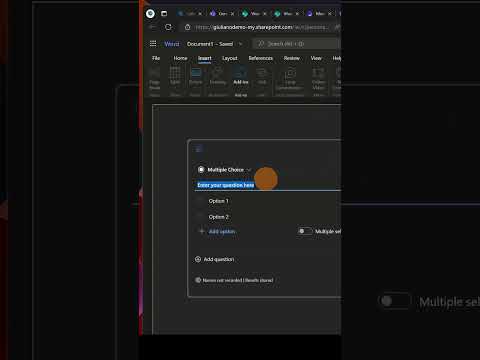Viewport: 480px width, 360px height.
Task: Open the File tab
Action: click(156, 58)
